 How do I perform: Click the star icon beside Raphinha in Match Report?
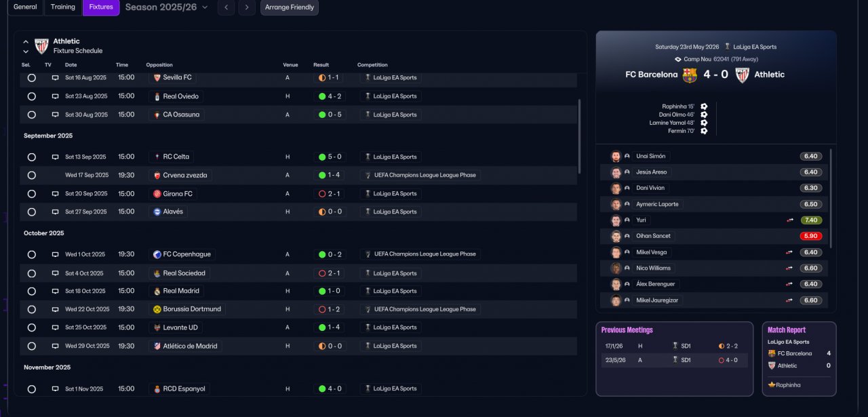pos(772,384)
